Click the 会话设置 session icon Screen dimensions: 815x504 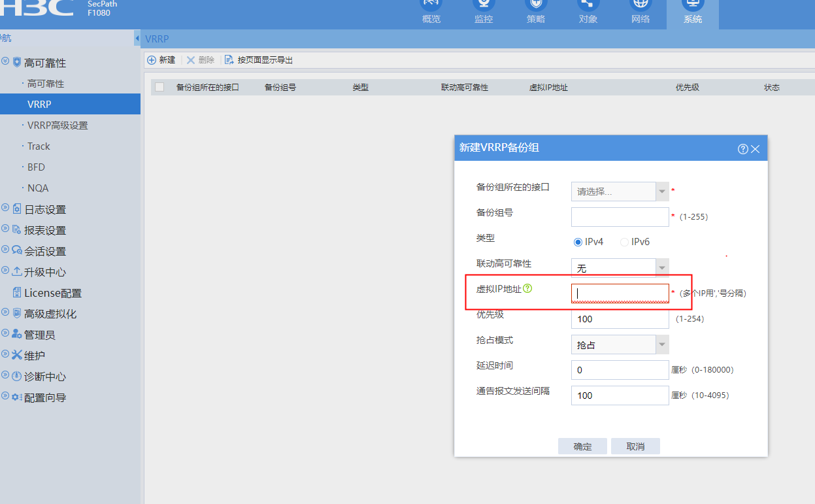tap(17, 251)
